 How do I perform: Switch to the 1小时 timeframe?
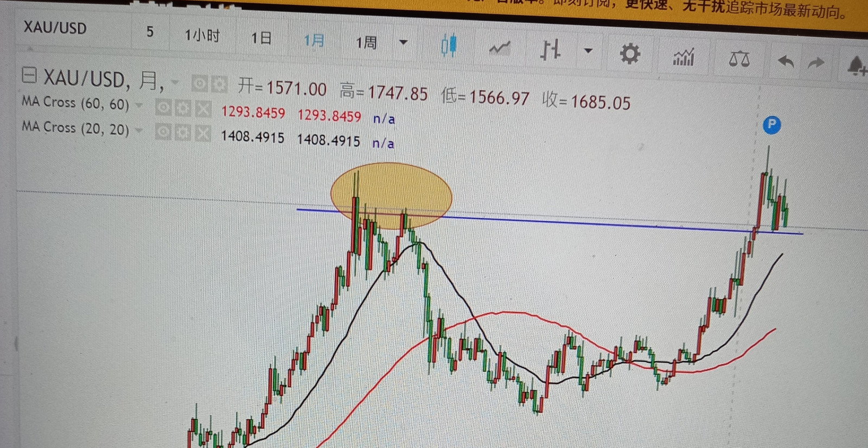[x=202, y=36]
